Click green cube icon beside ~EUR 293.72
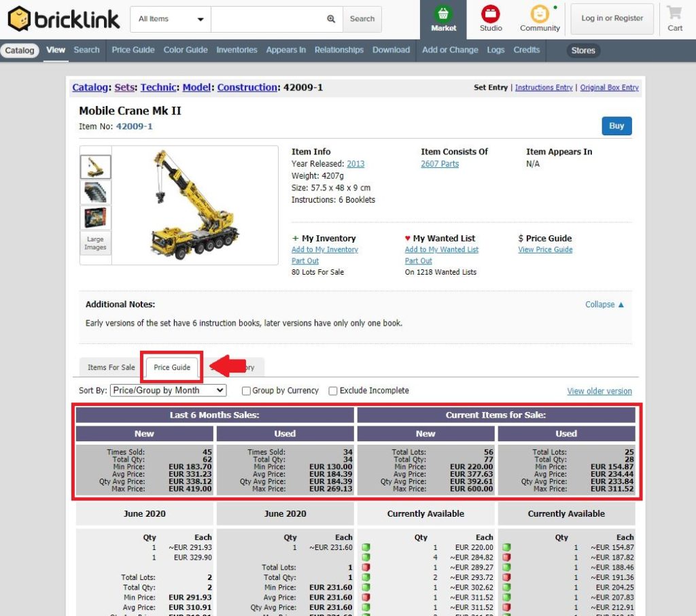 point(366,577)
